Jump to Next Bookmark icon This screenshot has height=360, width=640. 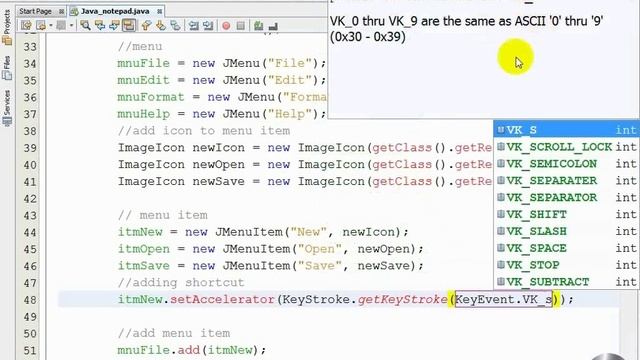click(161, 26)
